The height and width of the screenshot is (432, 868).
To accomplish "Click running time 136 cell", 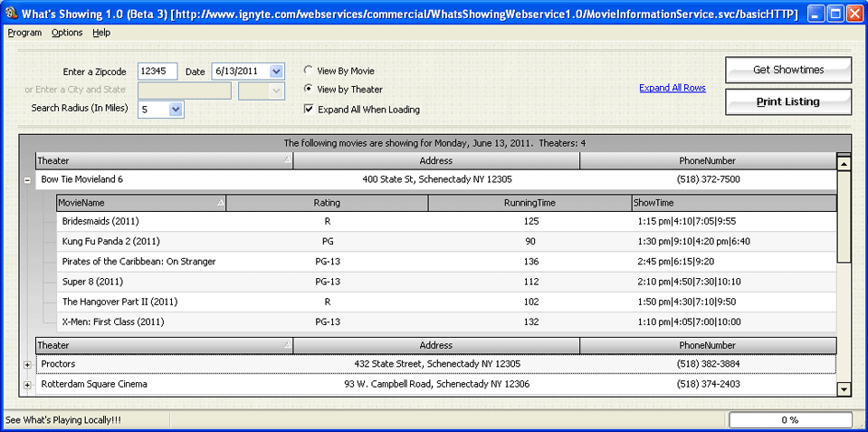I will (x=531, y=262).
